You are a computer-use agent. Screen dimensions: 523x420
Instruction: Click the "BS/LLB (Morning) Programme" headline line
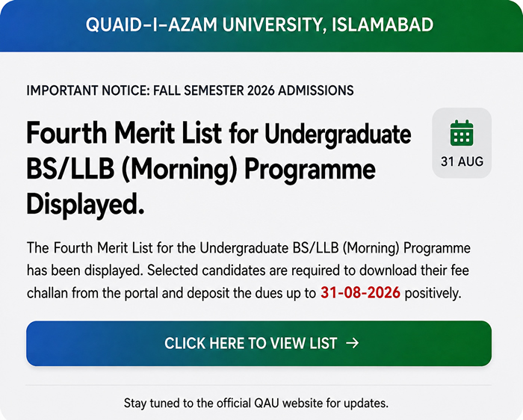(201, 169)
